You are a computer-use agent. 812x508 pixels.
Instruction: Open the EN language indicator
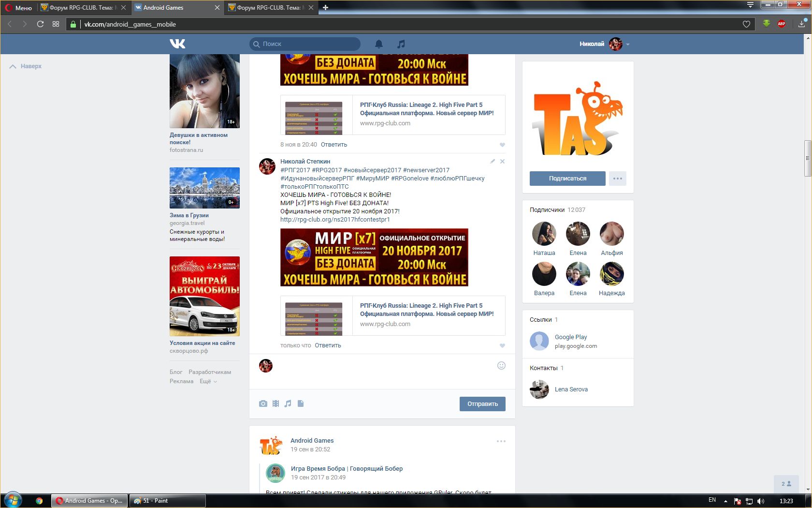tap(712, 500)
